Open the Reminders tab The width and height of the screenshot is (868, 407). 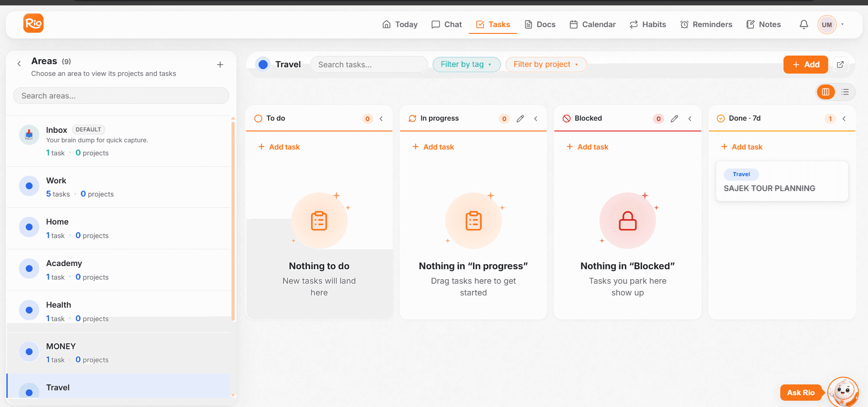706,24
